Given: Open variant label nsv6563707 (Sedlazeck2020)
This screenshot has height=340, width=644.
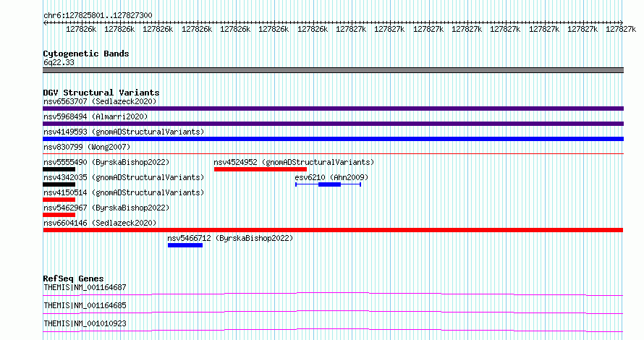Looking at the screenshot, I should click(x=100, y=101).
